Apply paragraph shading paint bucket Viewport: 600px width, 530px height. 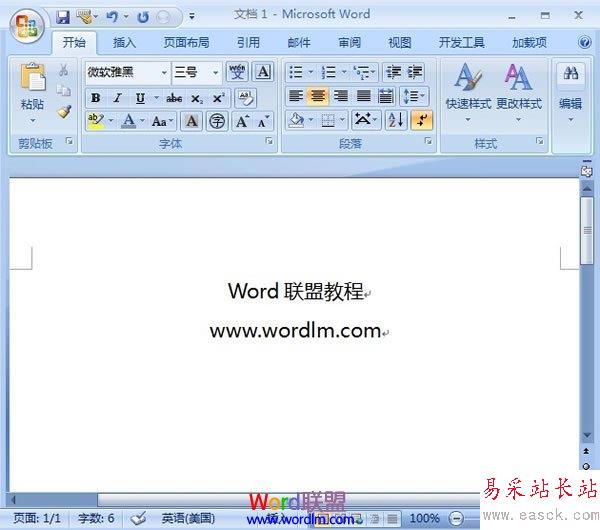pyautogui.click(x=297, y=121)
